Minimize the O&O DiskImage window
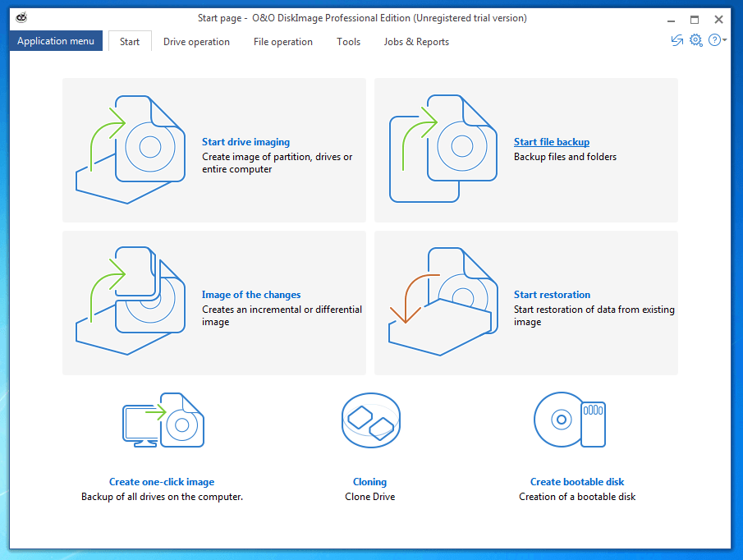Viewport: 743px width, 560px height. [671, 20]
